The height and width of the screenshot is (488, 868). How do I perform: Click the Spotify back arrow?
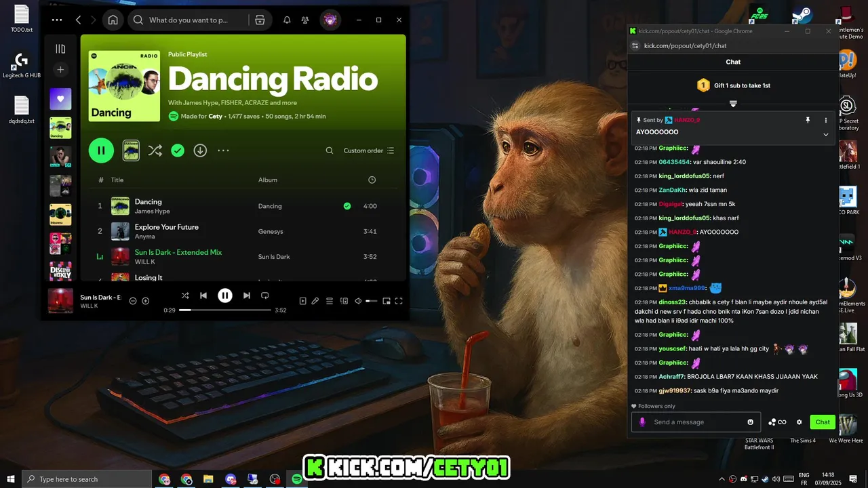pyautogui.click(x=79, y=20)
